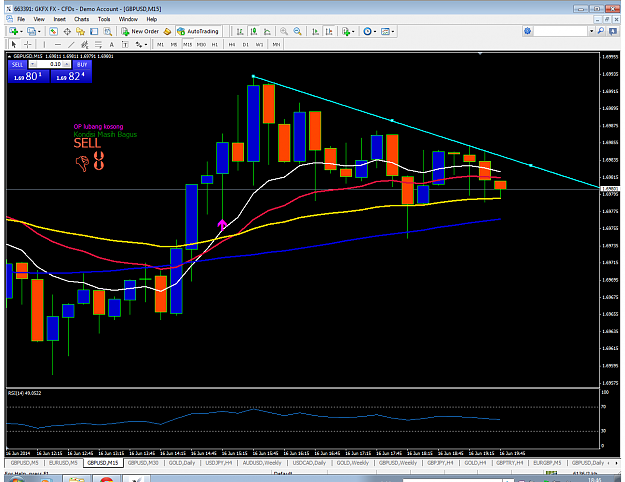Select the Crosshair tool
Image resolution: width=625 pixels, height=482 pixels.
click(28, 44)
